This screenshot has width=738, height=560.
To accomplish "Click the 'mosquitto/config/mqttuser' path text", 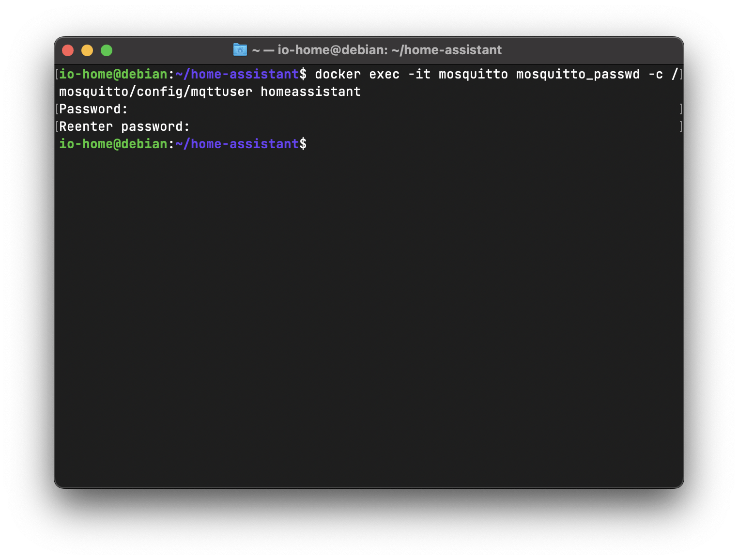I will (x=155, y=92).
